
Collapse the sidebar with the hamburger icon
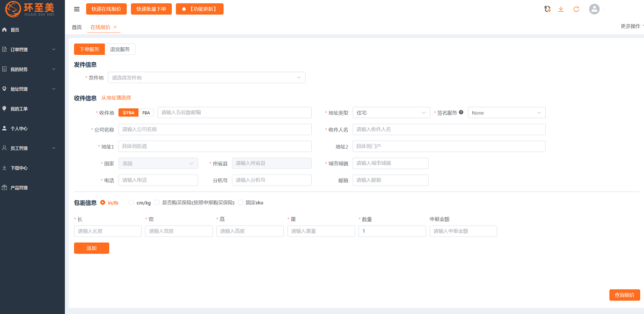(77, 9)
